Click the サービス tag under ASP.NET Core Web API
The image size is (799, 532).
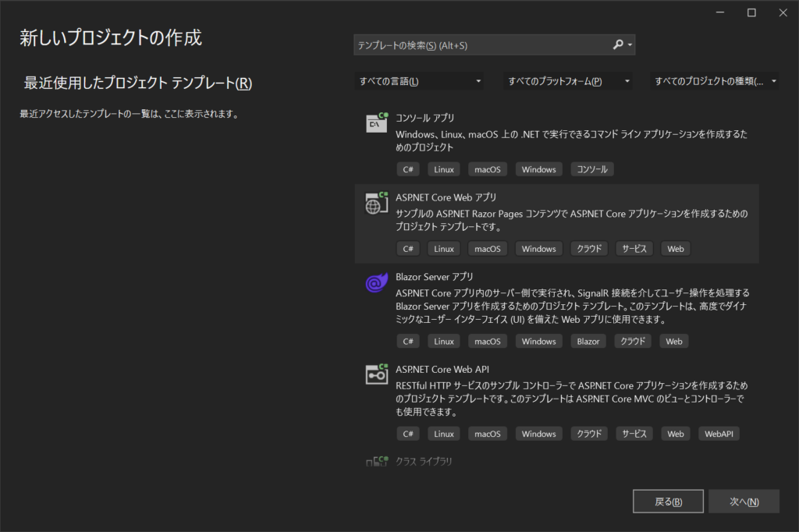[634, 433]
